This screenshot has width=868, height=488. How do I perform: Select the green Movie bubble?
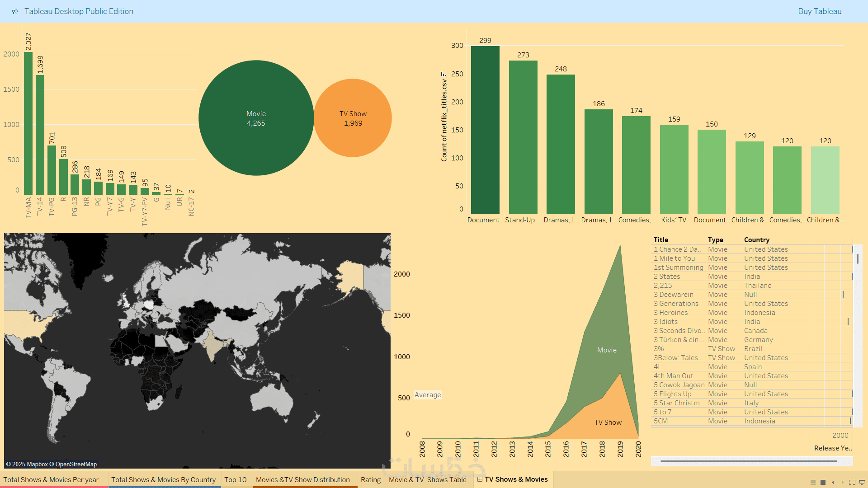256,118
